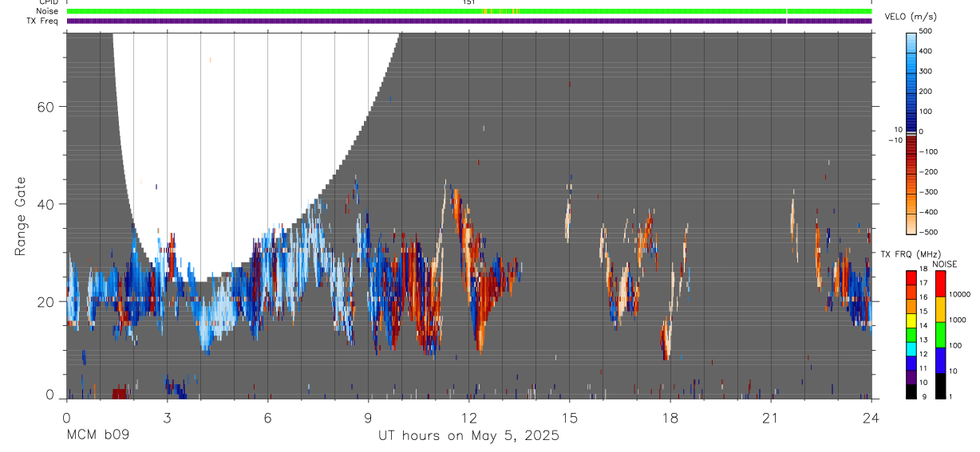Click the TX FRQ (MHz) color scale
This screenshot has height=452, width=980.
click(x=911, y=335)
